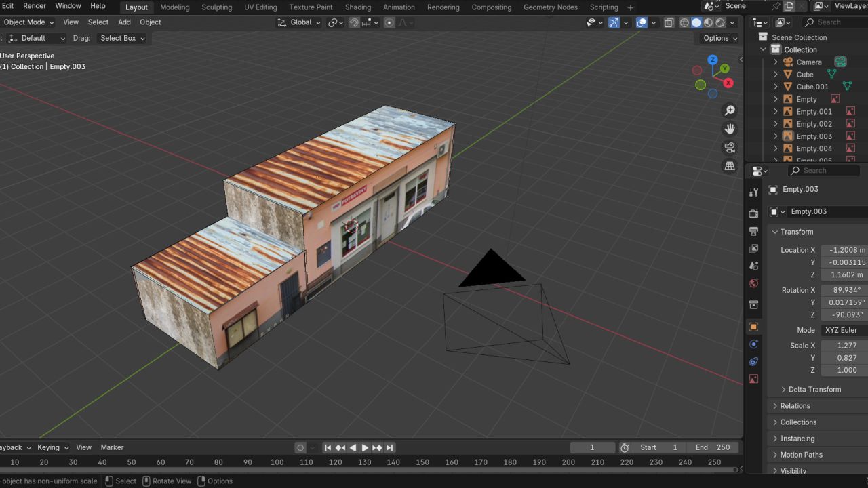Toggle show overlays button

click(x=642, y=22)
